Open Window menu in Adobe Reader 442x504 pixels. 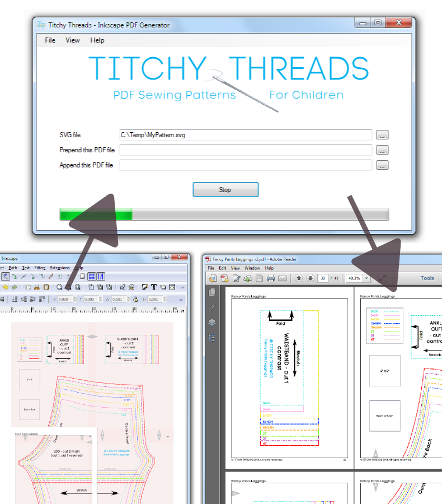pos(252,268)
